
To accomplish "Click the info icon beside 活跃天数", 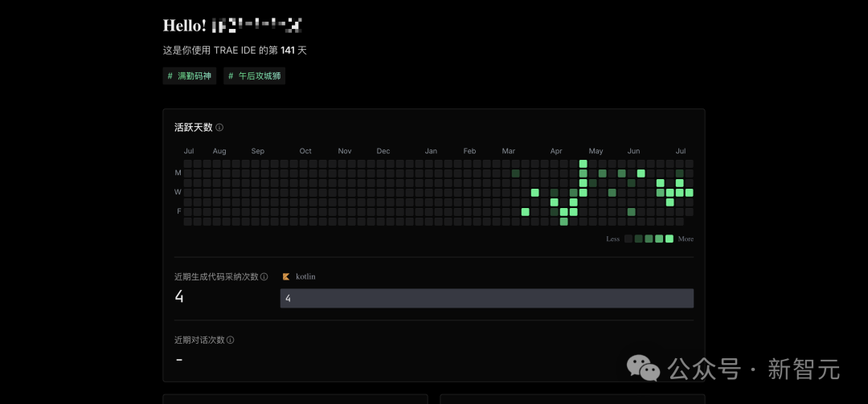I will [x=219, y=127].
